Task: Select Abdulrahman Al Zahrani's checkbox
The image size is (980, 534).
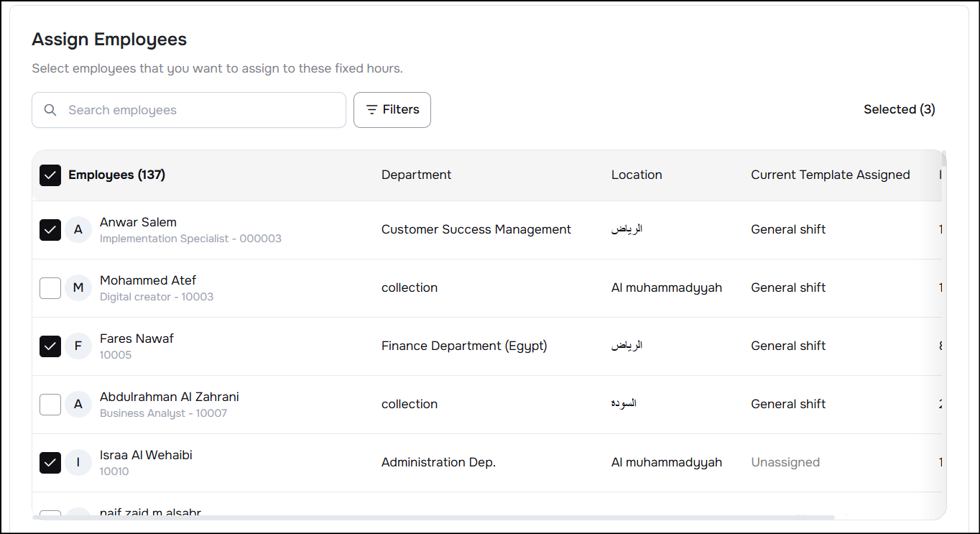Action: pos(50,405)
